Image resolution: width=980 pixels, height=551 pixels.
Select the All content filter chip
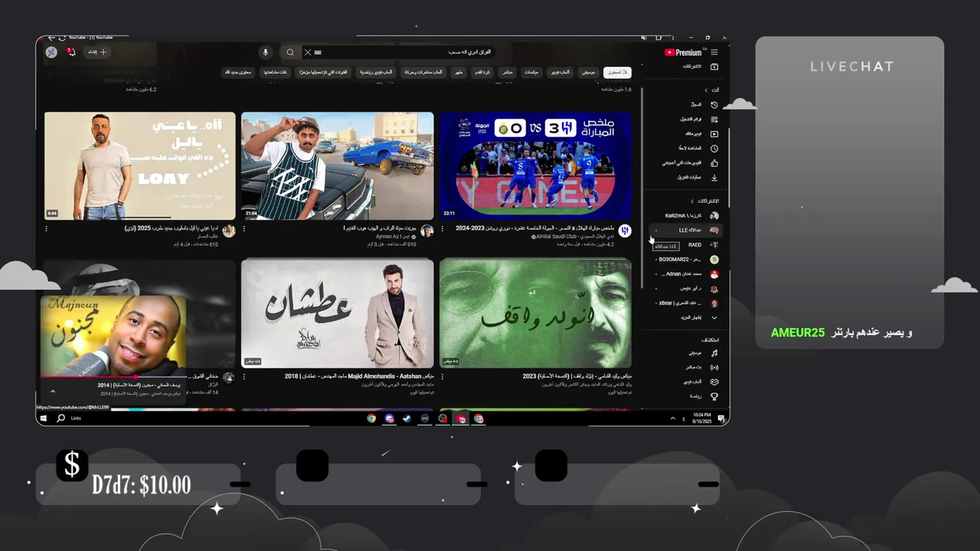616,72
